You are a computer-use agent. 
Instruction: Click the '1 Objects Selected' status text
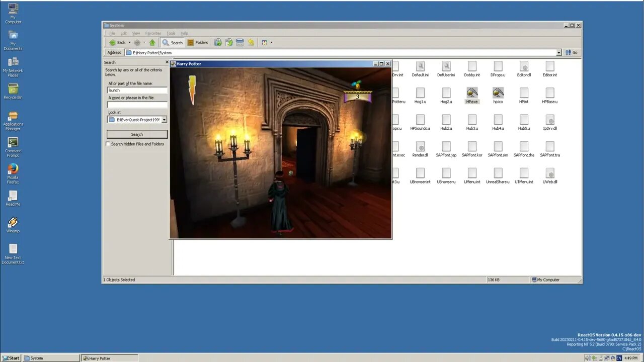pos(119,280)
